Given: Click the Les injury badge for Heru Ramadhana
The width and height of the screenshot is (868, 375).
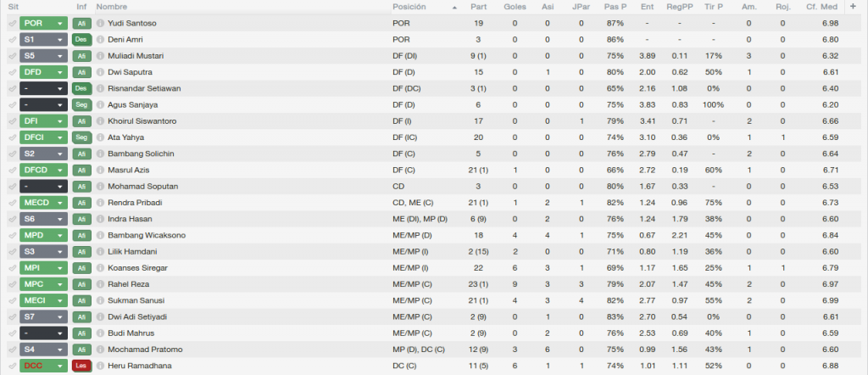Looking at the screenshot, I should [81, 367].
